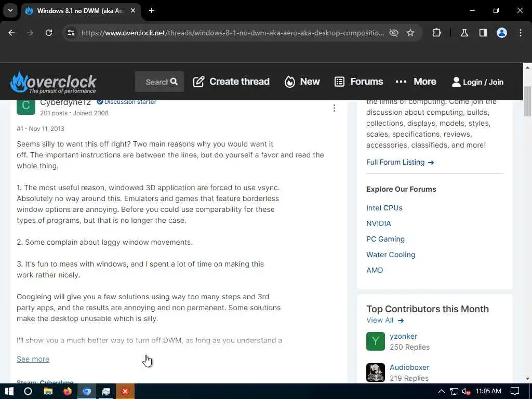
Task: Go to Overclock home via logo
Action: (54, 82)
